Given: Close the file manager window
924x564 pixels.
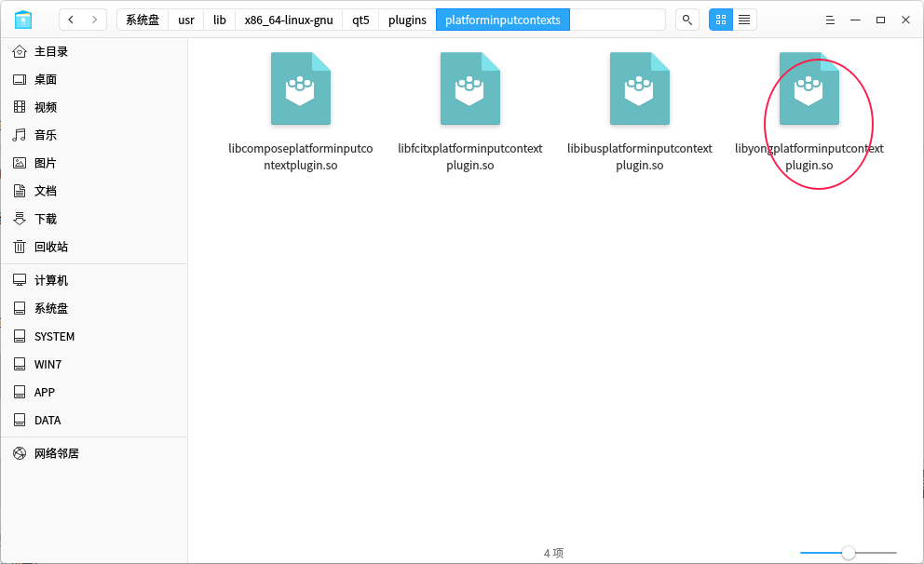Looking at the screenshot, I should click(x=905, y=20).
